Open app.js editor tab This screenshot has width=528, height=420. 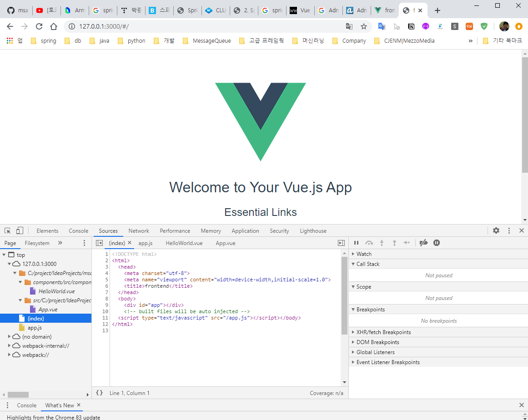(146, 243)
